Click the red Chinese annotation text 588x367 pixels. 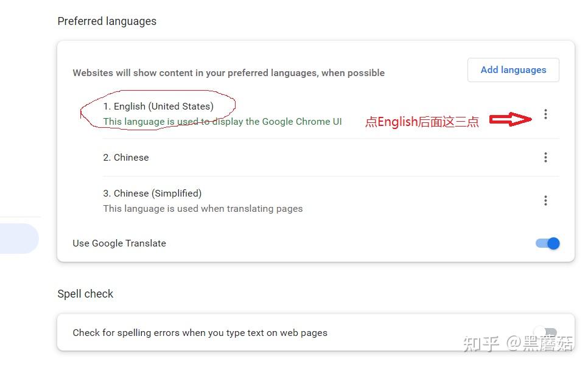(422, 122)
